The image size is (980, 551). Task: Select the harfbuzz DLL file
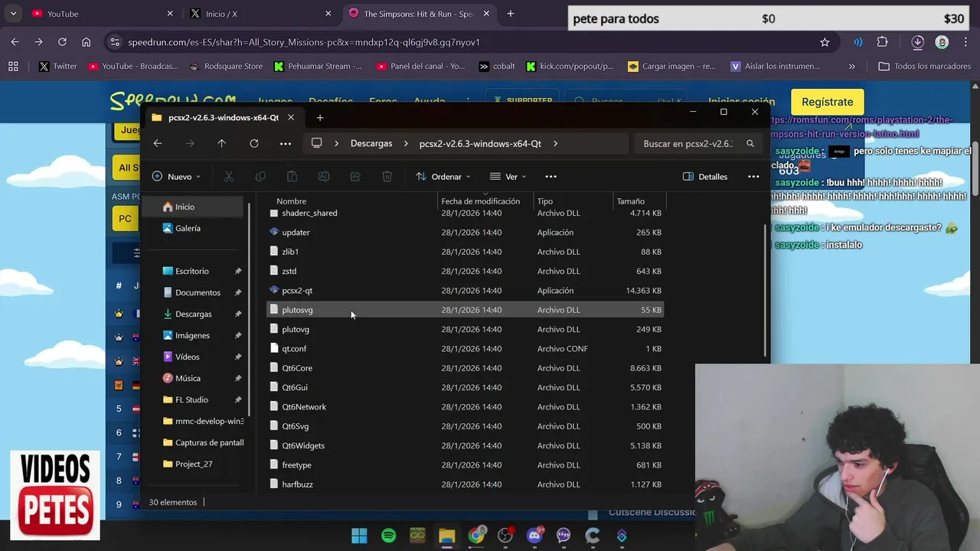(x=465, y=484)
